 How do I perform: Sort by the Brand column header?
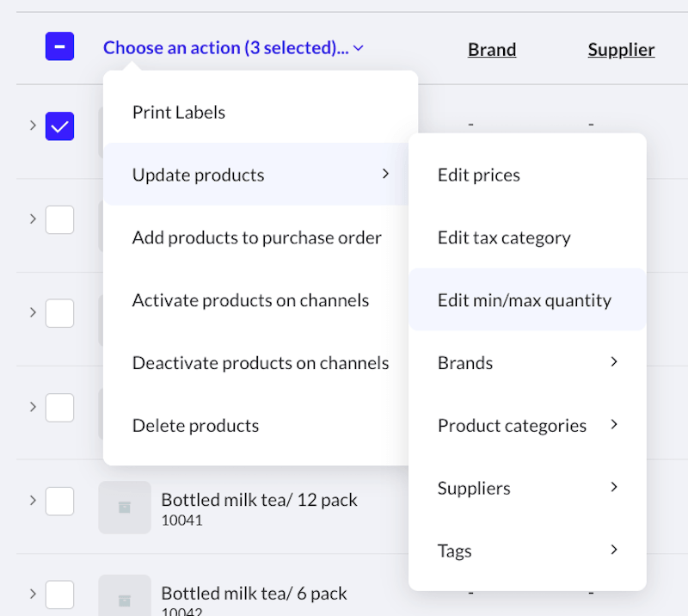(492, 49)
